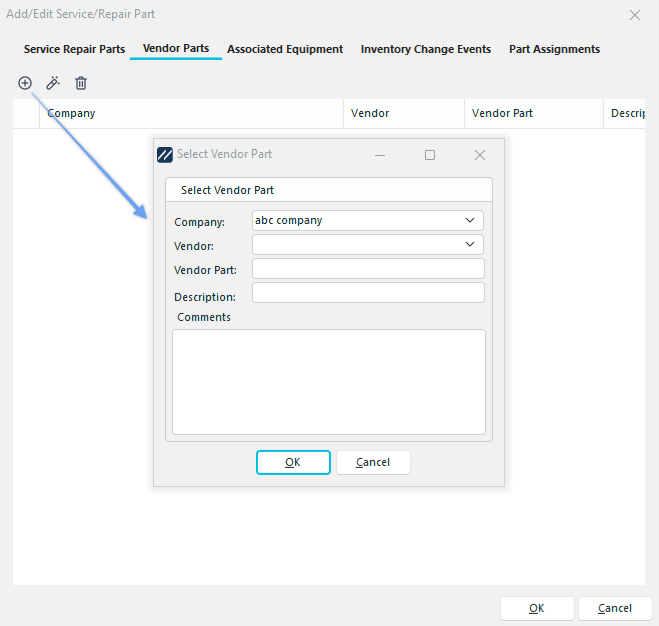
Task: Minimize the Select Vendor Part dialog
Action: point(380,155)
